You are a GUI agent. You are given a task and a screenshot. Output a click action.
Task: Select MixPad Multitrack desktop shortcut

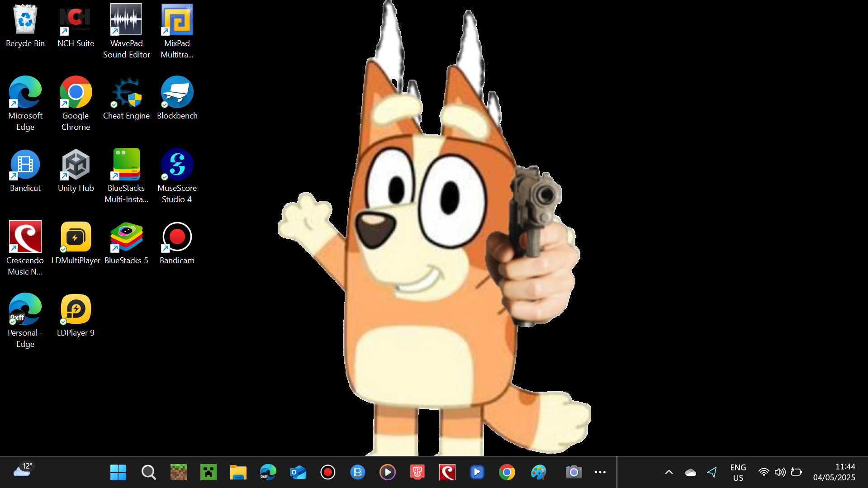pyautogui.click(x=177, y=31)
